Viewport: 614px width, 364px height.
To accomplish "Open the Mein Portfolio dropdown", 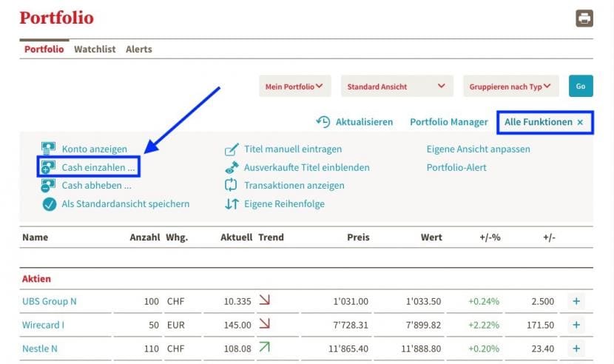I will (295, 87).
